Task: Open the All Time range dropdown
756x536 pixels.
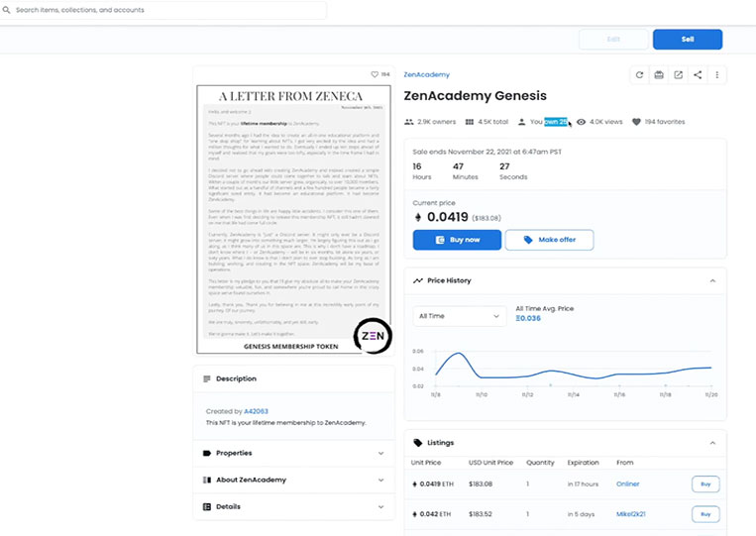Action: point(460,316)
